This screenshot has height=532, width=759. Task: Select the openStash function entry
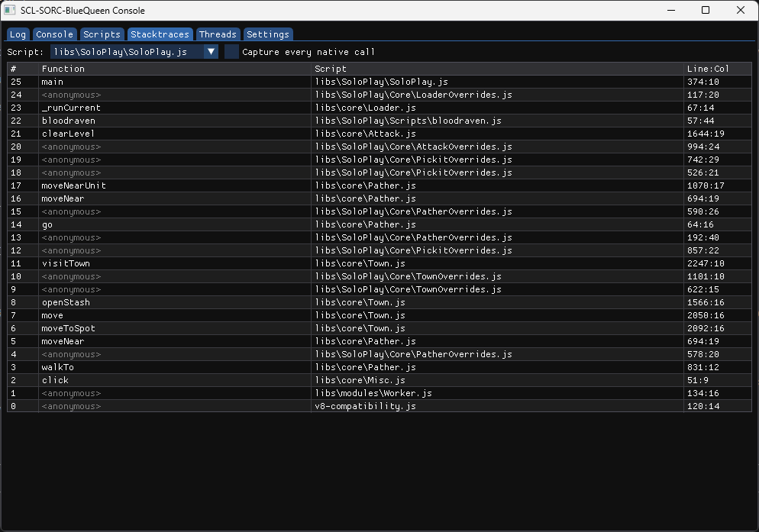66,302
